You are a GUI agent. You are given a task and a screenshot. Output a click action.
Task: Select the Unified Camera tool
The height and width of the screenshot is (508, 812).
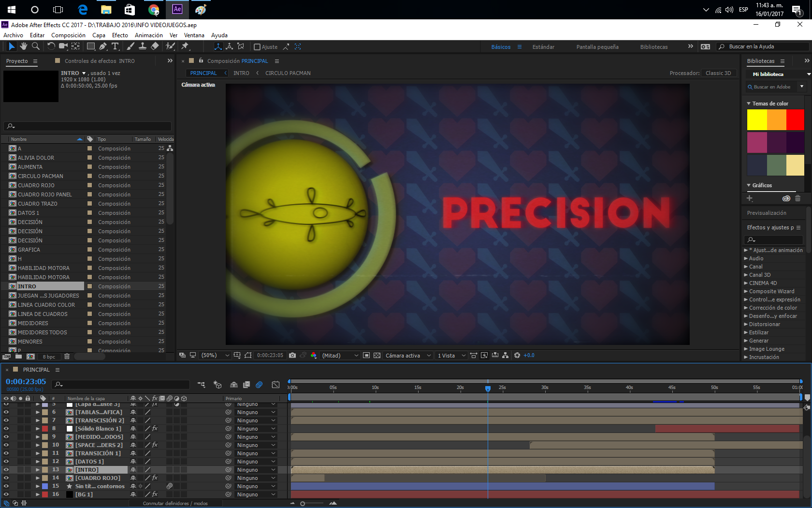tap(63, 46)
